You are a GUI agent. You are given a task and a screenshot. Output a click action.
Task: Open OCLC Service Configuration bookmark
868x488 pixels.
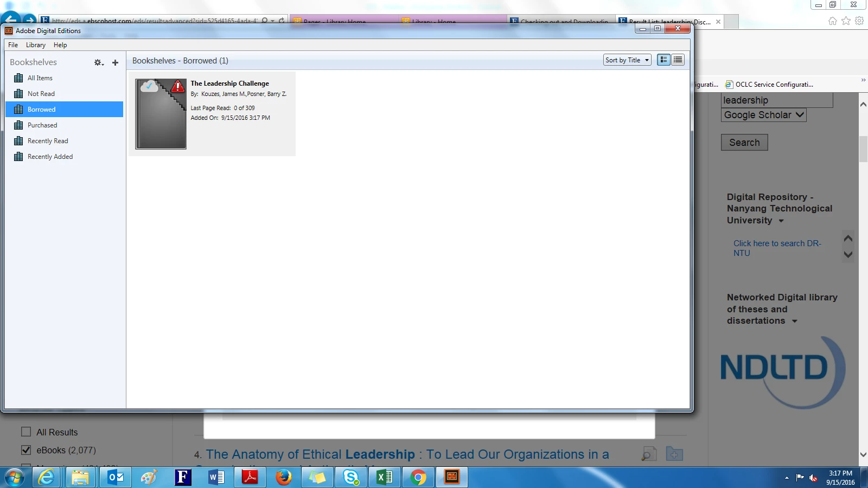tap(769, 85)
